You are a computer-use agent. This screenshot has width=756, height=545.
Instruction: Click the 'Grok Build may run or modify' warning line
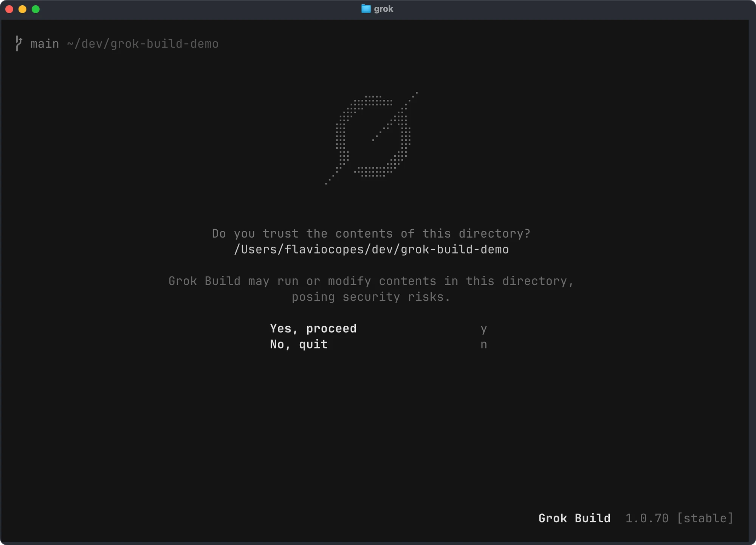click(x=371, y=281)
